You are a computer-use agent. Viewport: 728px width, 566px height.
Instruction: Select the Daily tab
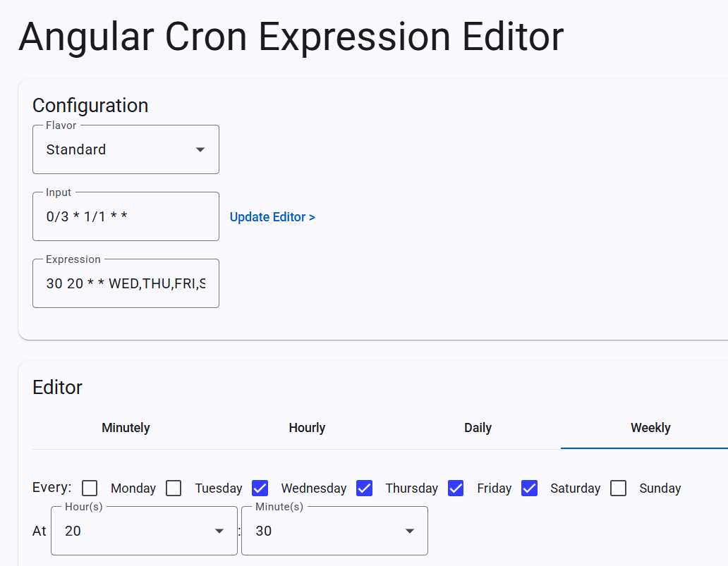click(478, 428)
